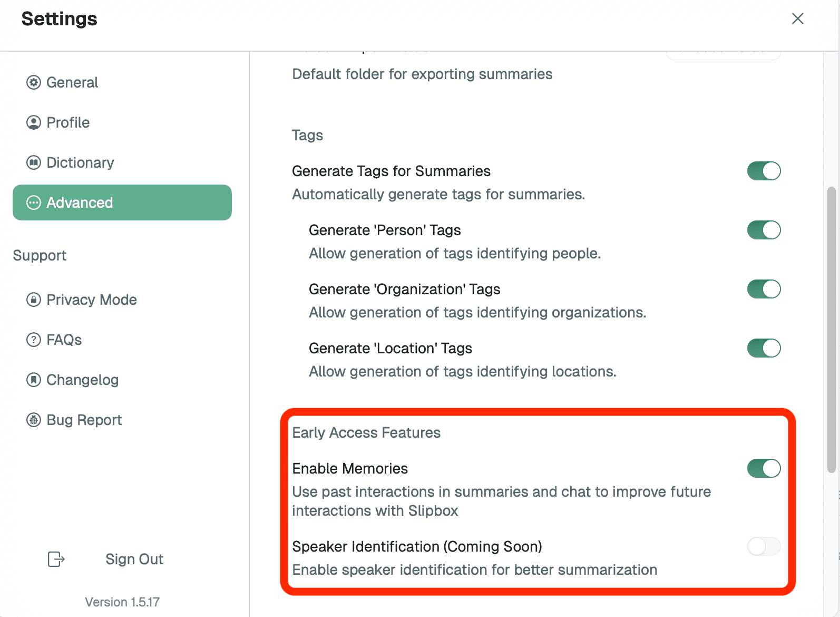This screenshot has height=617, width=840.
Task: Click the Profile person icon
Action: (33, 122)
